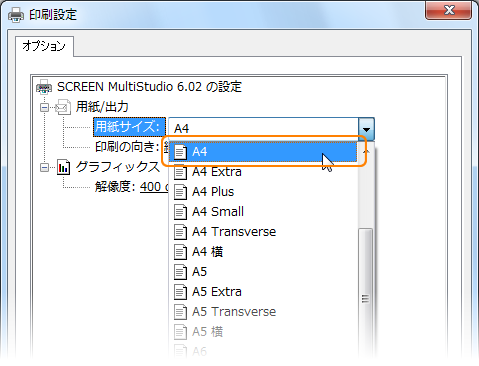The height and width of the screenshot is (366, 479).
Task: Click the page icon beside A5 横
Action: tap(180, 332)
